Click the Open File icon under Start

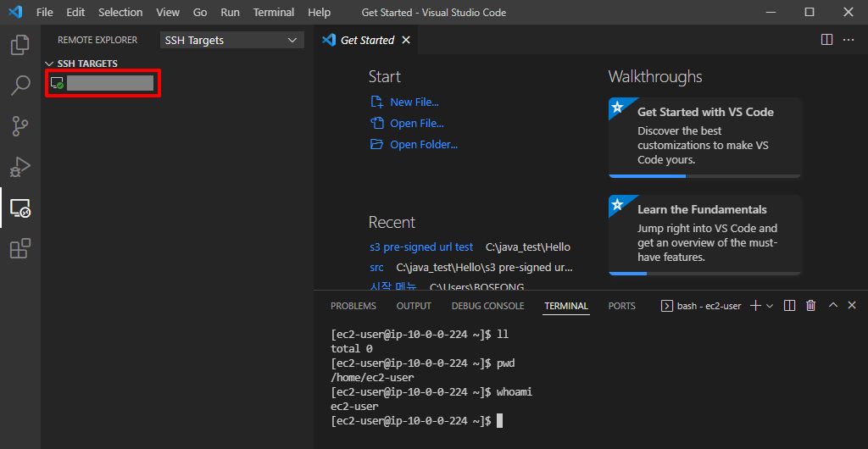(x=377, y=124)
